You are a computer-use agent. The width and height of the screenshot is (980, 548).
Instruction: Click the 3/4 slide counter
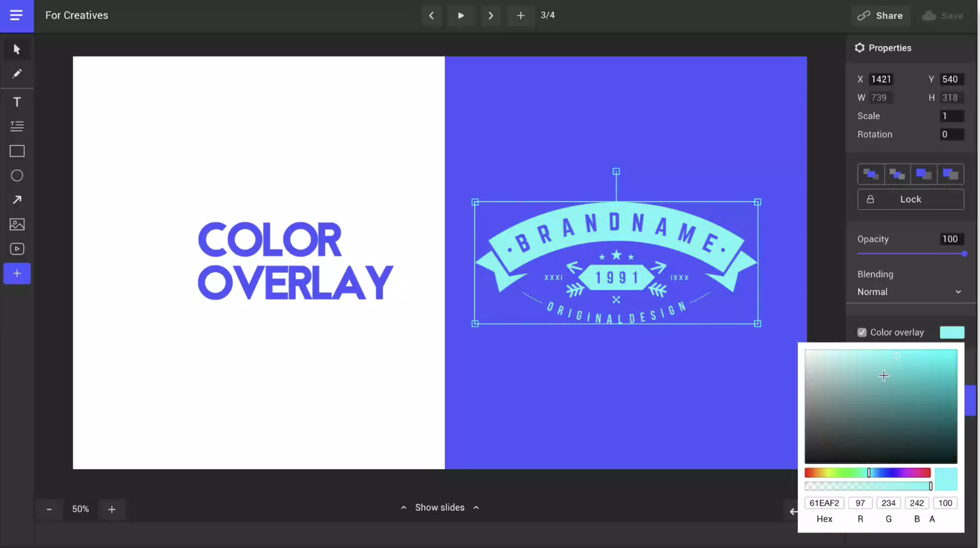coord(548,15)
